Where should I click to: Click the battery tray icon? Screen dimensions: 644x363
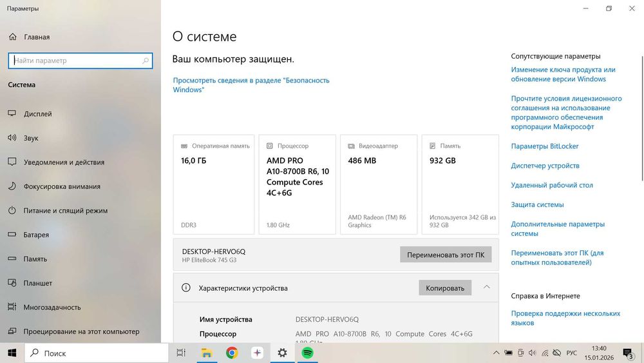(x=509, y=353)
